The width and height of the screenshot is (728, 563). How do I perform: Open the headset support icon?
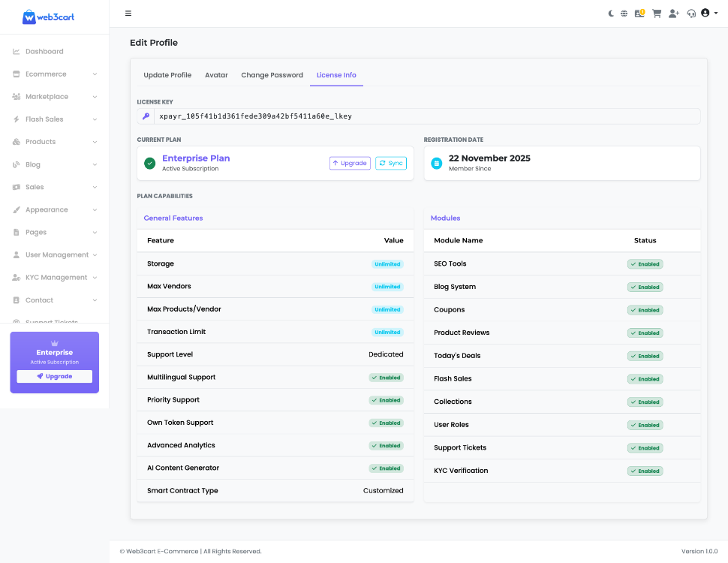[x=690, y=14]
